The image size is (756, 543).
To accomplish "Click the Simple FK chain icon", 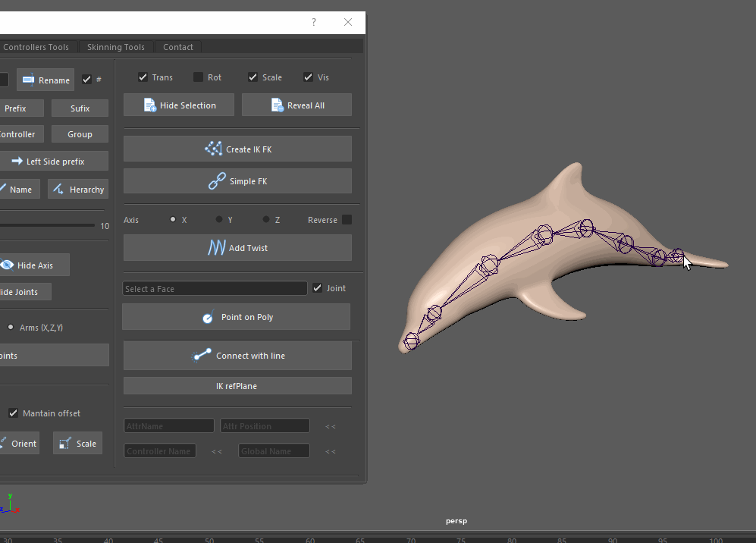I will click(217, 181).
